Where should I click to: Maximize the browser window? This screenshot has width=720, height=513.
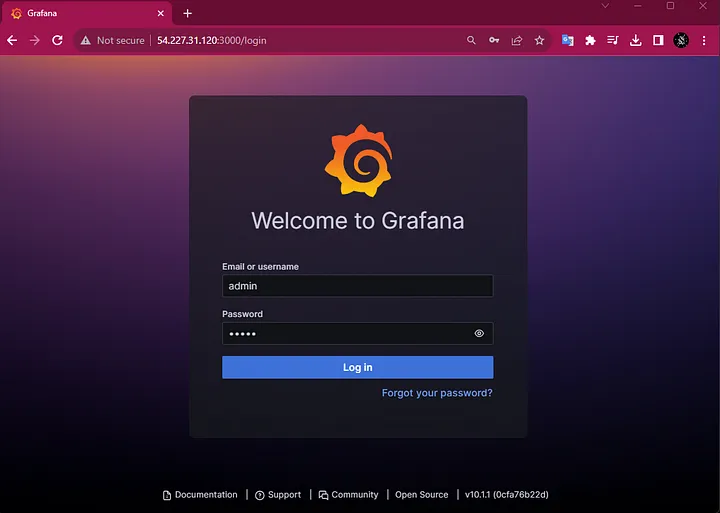coord(670,6)
